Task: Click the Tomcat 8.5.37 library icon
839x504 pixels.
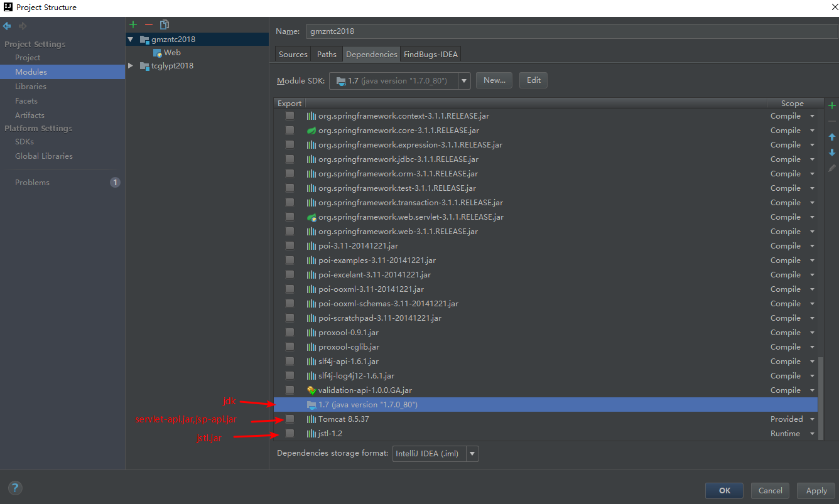Action: pyautogui.click(x=311, y=419)
